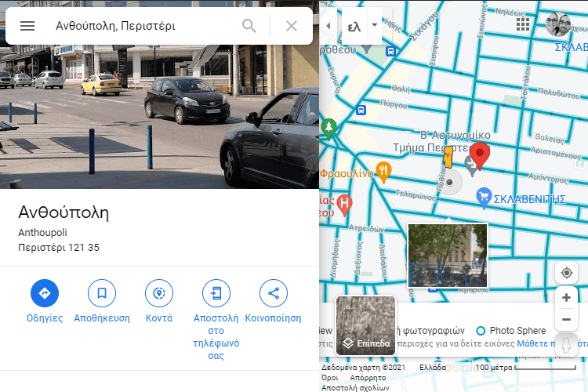Click the ΣΚΛΑΒΕΝΙΤΗΣ shopping cart marker
Image resolution: width=588 pixels, height=392 pixels.
tap(484, 198)
